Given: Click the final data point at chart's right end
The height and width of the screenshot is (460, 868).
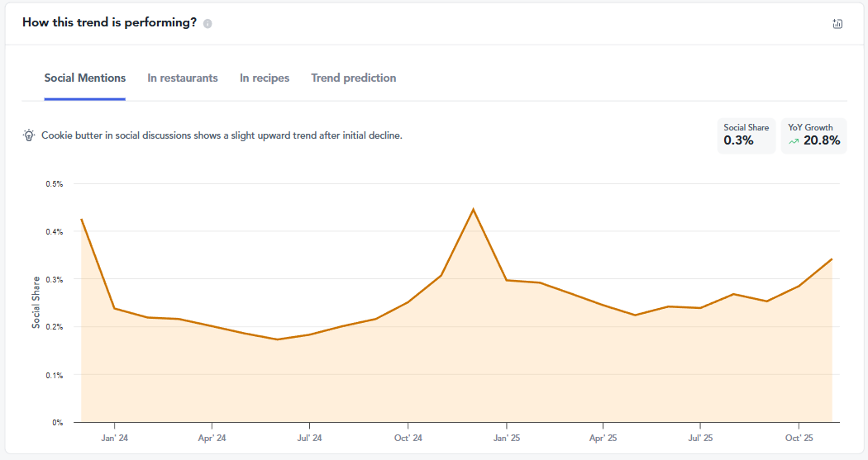Looking at the screenshot, I should click(x=832, y=258).
